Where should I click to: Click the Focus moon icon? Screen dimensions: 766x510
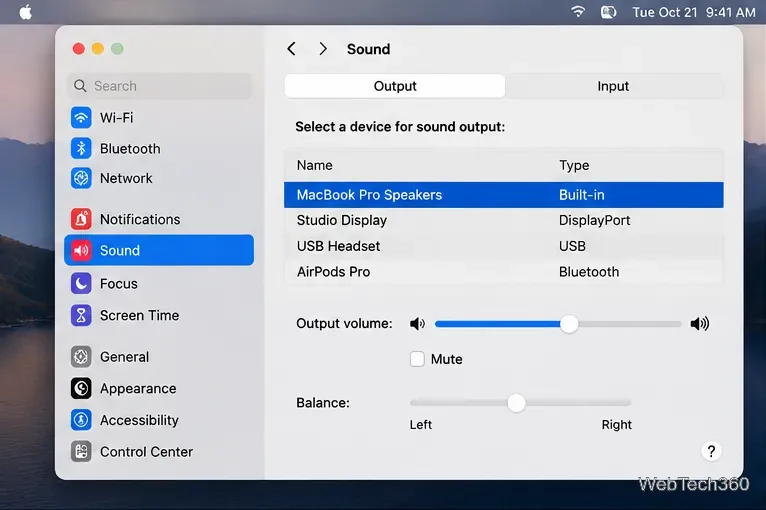(x=81, y=283)
